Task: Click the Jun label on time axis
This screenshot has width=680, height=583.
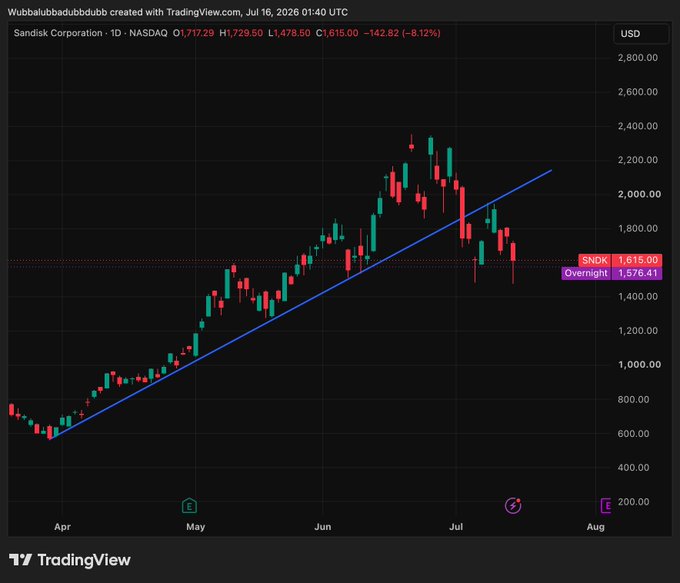Action: pyautogui.click(x=323, y=527)
